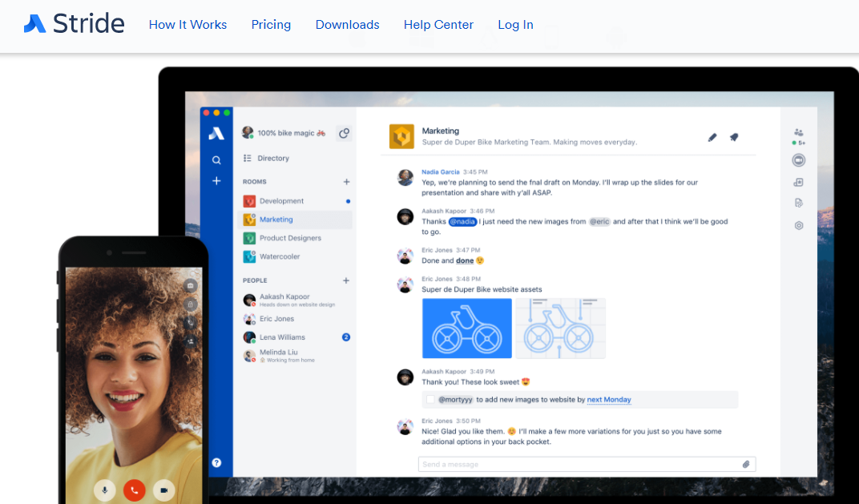859x504 pixels.
Task: Click the 'next Monday' date link
Action: click(x=609, y=400)
